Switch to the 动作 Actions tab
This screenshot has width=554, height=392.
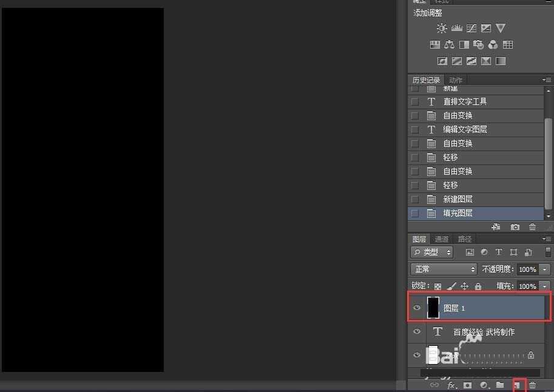tap(455, 79)
